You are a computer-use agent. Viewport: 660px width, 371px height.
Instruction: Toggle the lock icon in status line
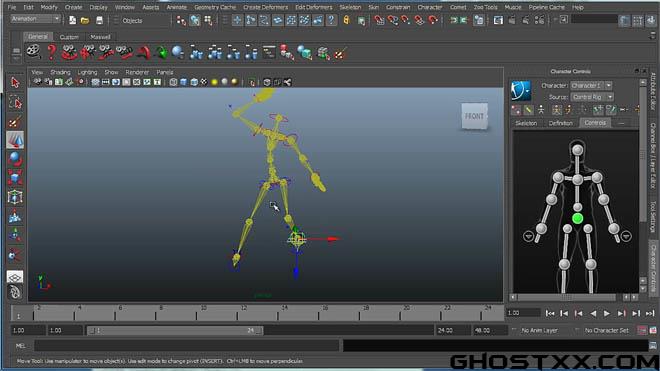coord(346,20)
